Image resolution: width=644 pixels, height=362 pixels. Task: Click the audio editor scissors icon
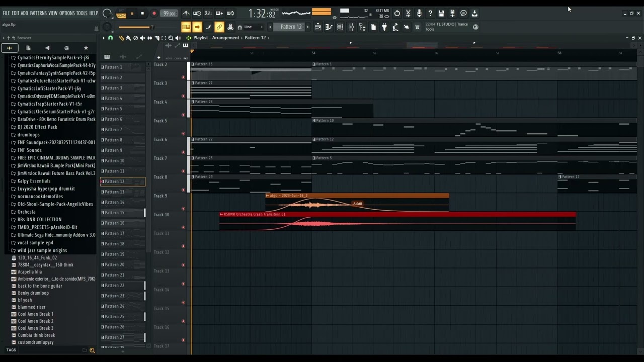(x=408, y=14)
